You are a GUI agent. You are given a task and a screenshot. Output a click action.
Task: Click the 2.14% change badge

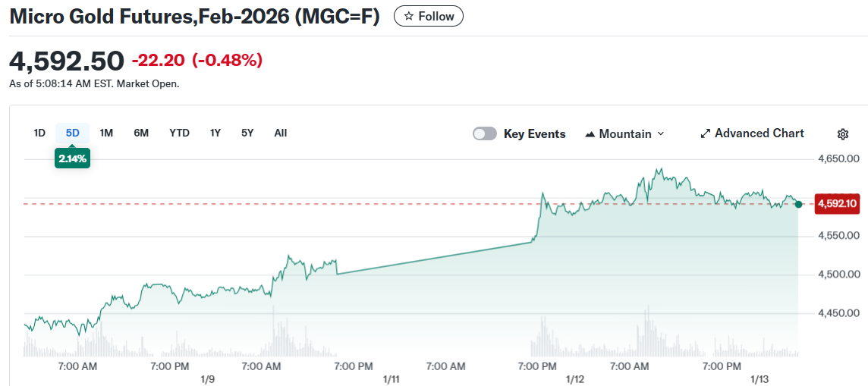[73, 158]
